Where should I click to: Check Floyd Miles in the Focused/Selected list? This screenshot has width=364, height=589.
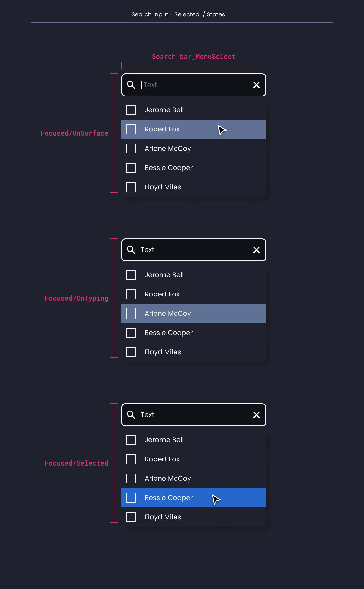coord(131,517)
